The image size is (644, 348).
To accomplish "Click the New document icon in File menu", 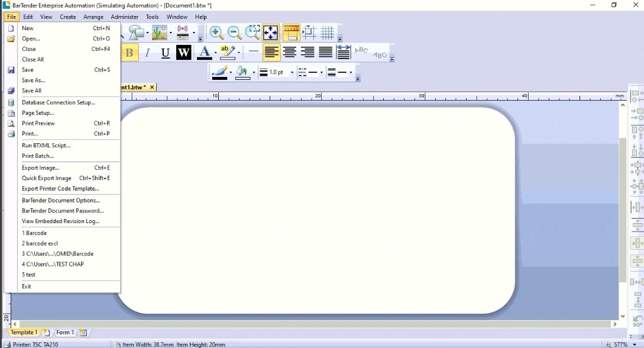I will [11, 28].
